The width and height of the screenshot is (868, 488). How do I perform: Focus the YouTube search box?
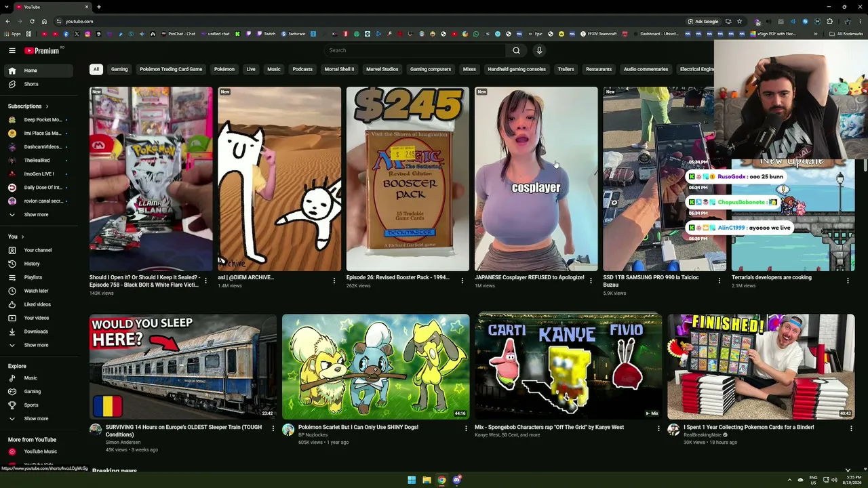tap(415, 50)
